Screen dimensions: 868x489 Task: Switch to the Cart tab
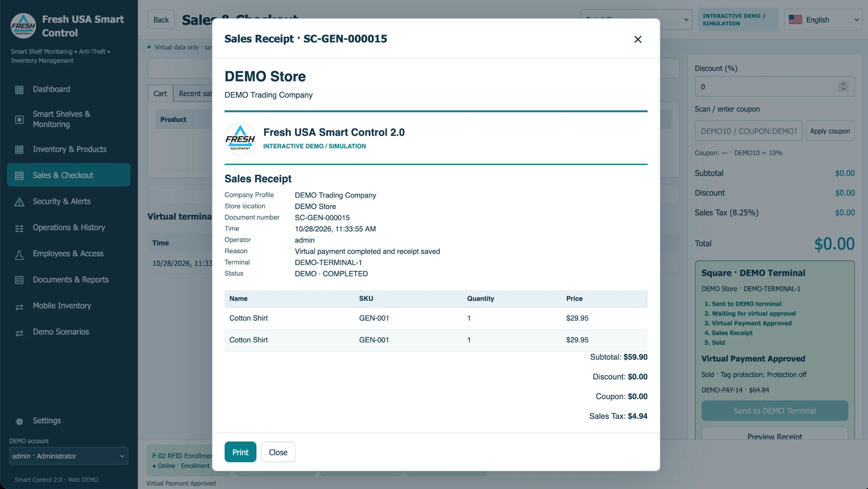click(160, 93)
